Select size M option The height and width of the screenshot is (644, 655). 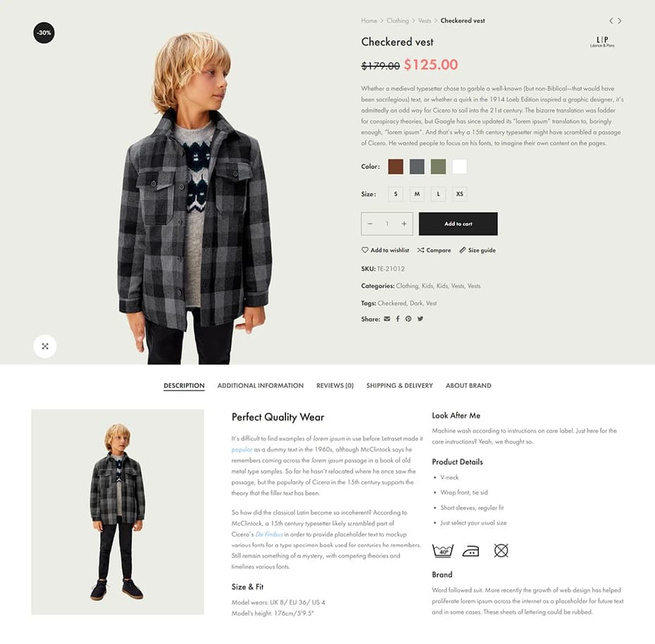(417, 194)
